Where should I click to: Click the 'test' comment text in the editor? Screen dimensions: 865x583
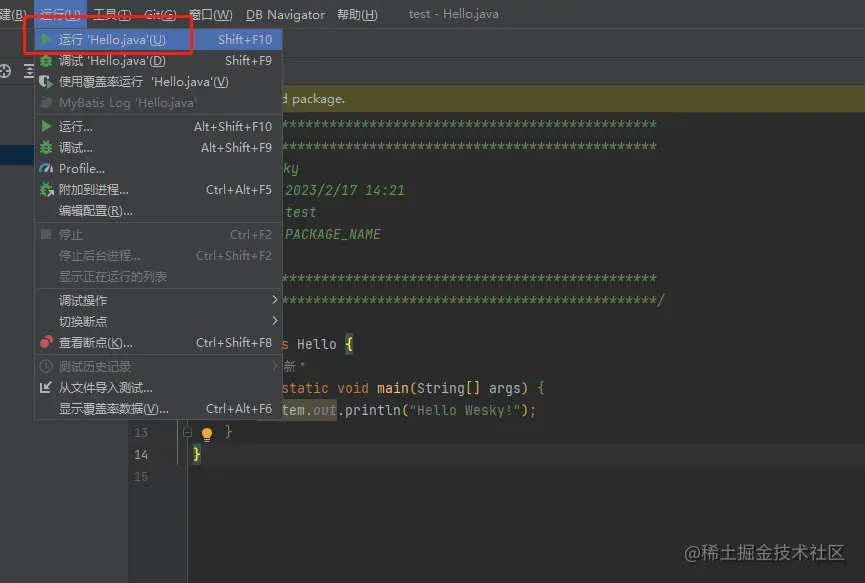click(301, 212)
